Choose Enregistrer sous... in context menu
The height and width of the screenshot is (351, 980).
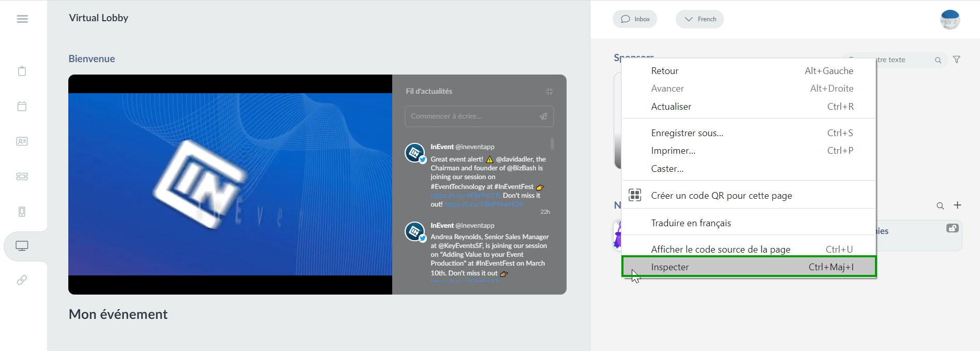pyautogui.click(x=749, y=133)
